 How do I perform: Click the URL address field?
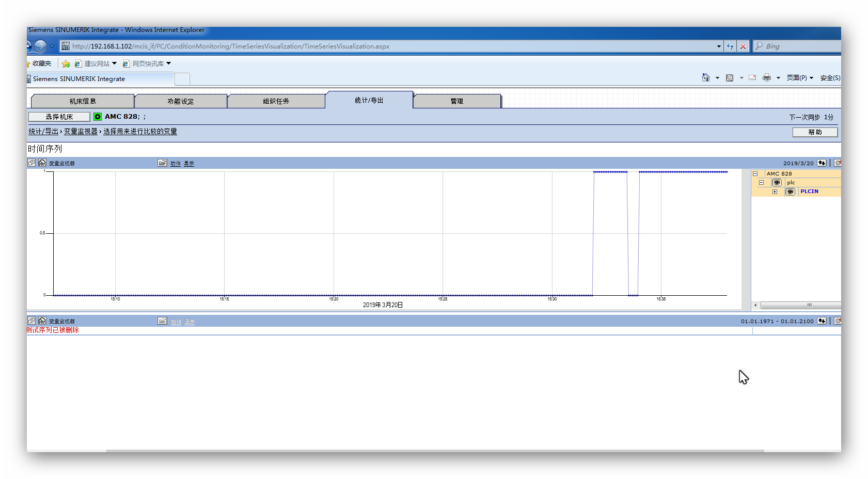(392, 46)
